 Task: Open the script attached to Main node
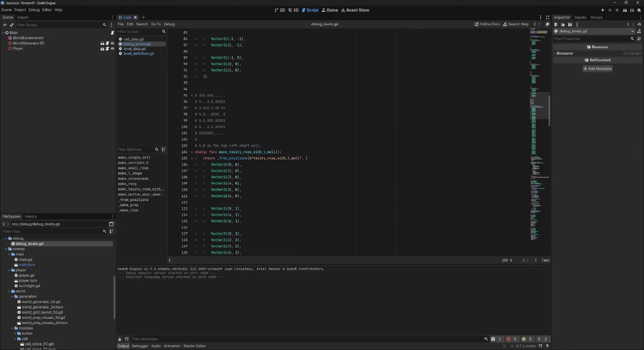point(113,33)
